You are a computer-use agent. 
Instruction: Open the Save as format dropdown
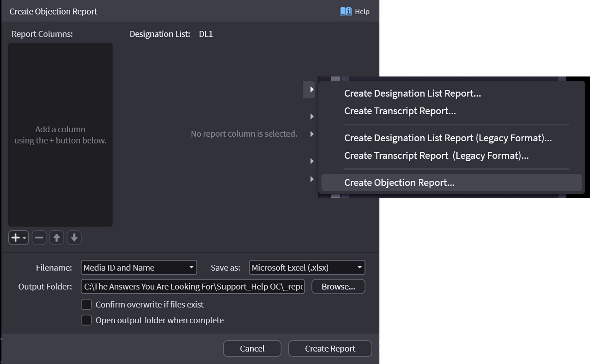click(x=307, y=267)
